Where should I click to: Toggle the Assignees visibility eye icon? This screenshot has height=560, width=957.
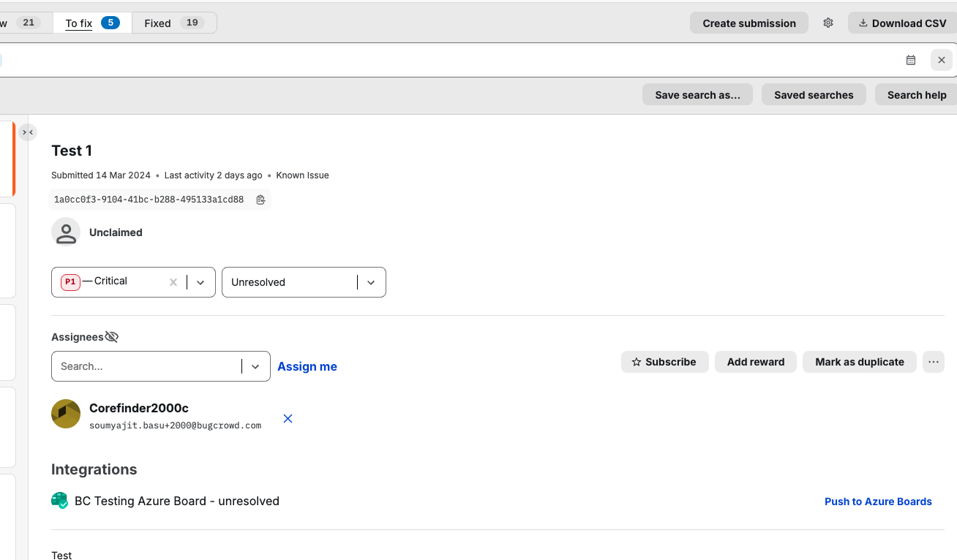pos(111,337)
